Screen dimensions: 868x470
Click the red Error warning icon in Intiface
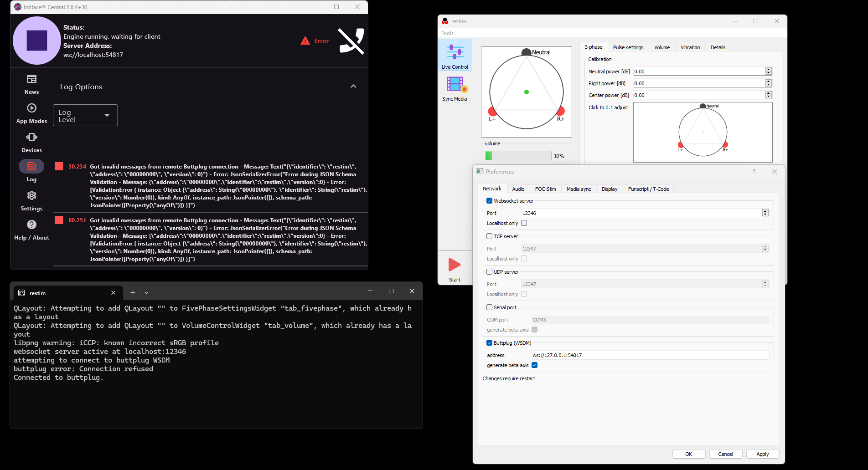point(305,41)
